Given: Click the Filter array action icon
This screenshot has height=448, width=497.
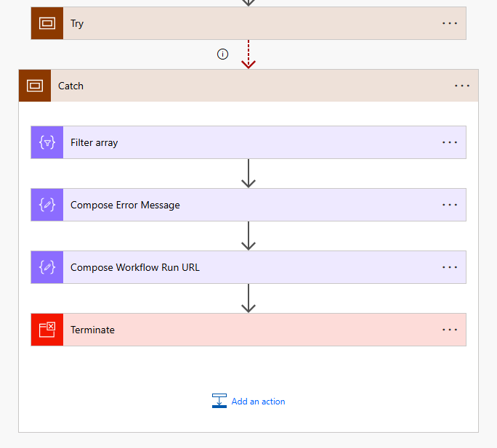Looking at the screenshot, I should point(47,142).
